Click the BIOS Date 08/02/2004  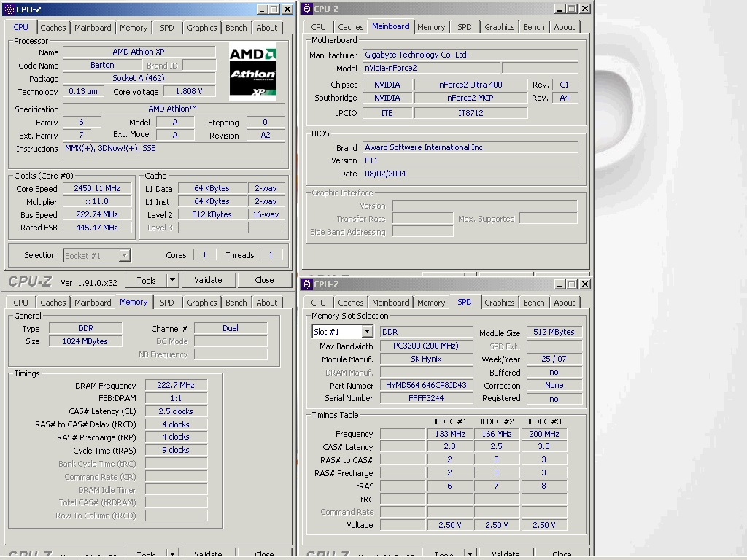[471, 174]
